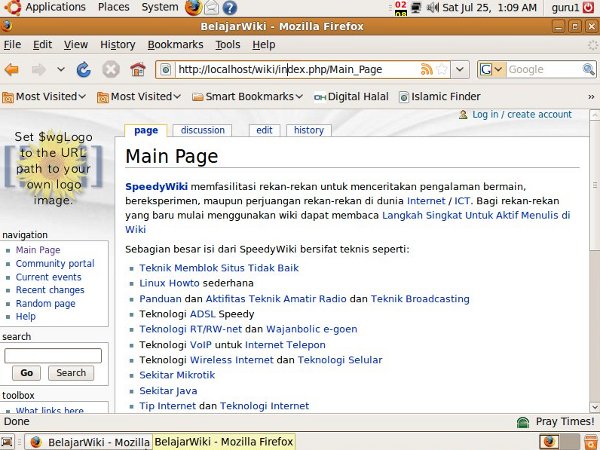Click the clock showing Sat Jul 25
The image size is (600, 450).
click(x=489, y=7)
